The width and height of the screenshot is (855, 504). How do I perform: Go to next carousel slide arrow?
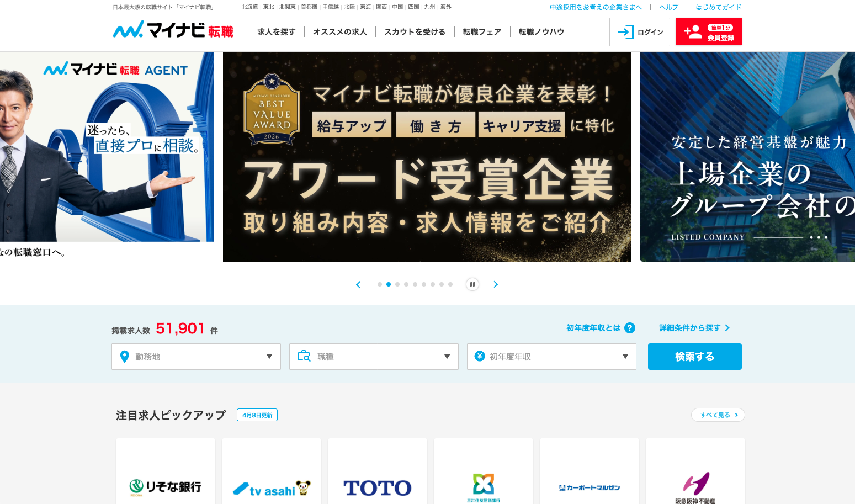click(496, 284)
